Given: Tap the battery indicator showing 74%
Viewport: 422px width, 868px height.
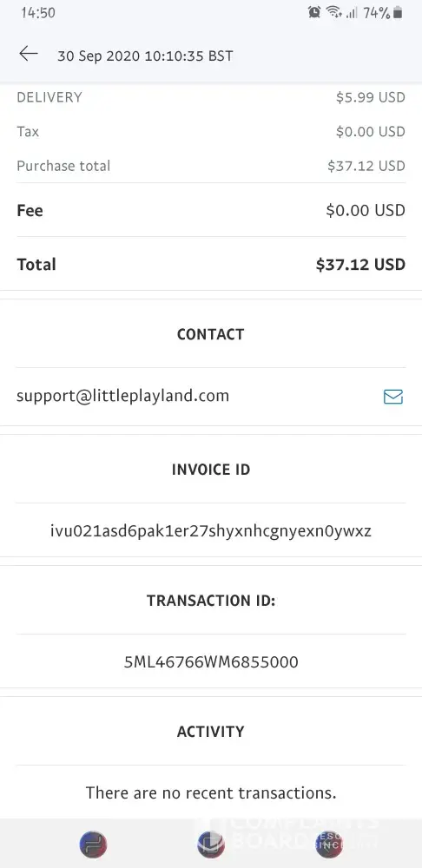Looking at the screenshot, I should point(383,12).
